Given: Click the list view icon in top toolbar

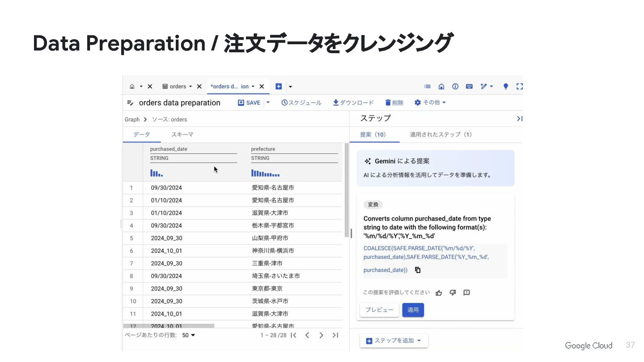Looking at the screenshot, I should [x=428, y=87].
